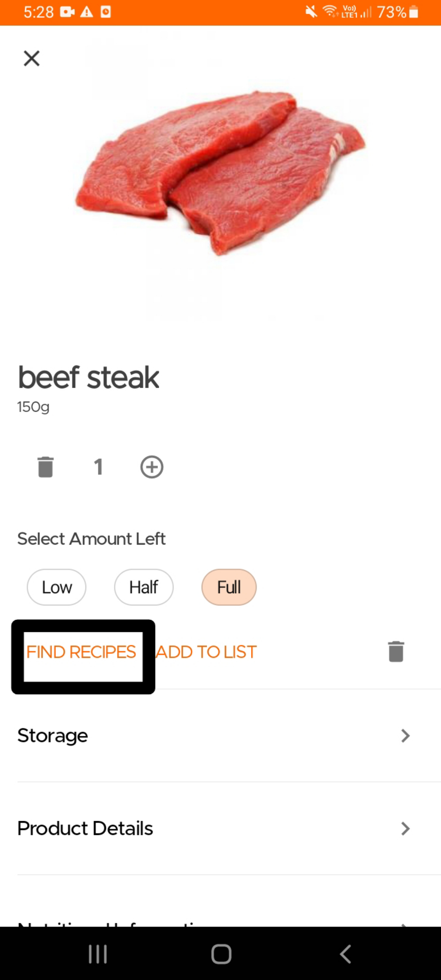
Task: Select the Full amount left option
Action: 229,587
